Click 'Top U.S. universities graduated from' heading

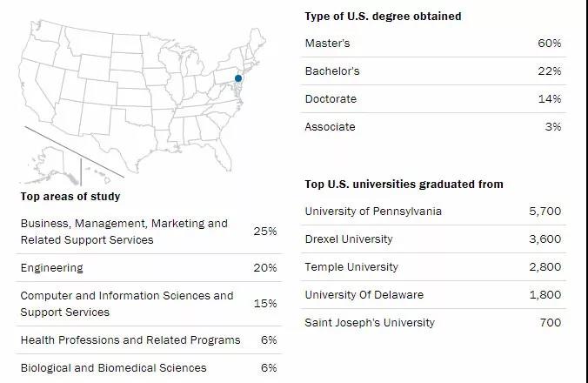tap(404, 184)
